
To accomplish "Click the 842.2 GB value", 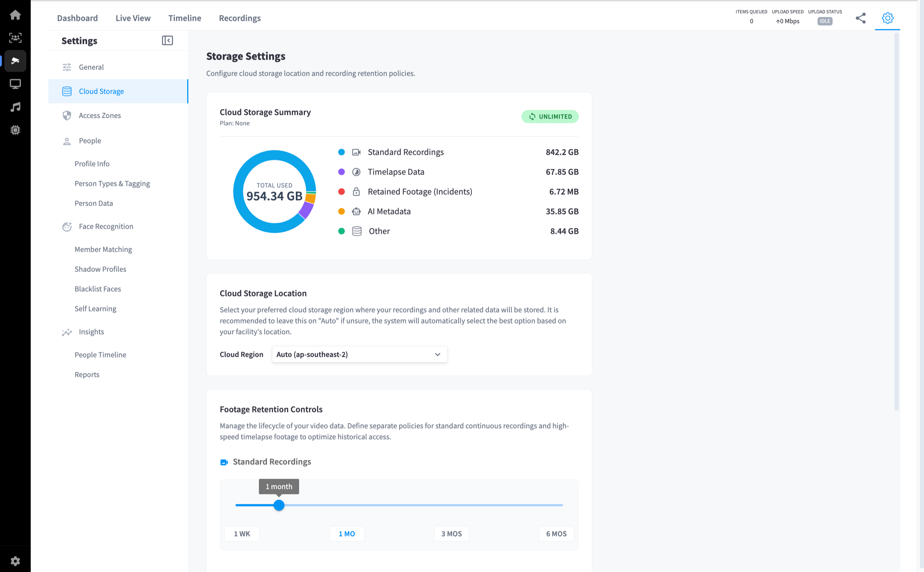I will coord(562,152).
